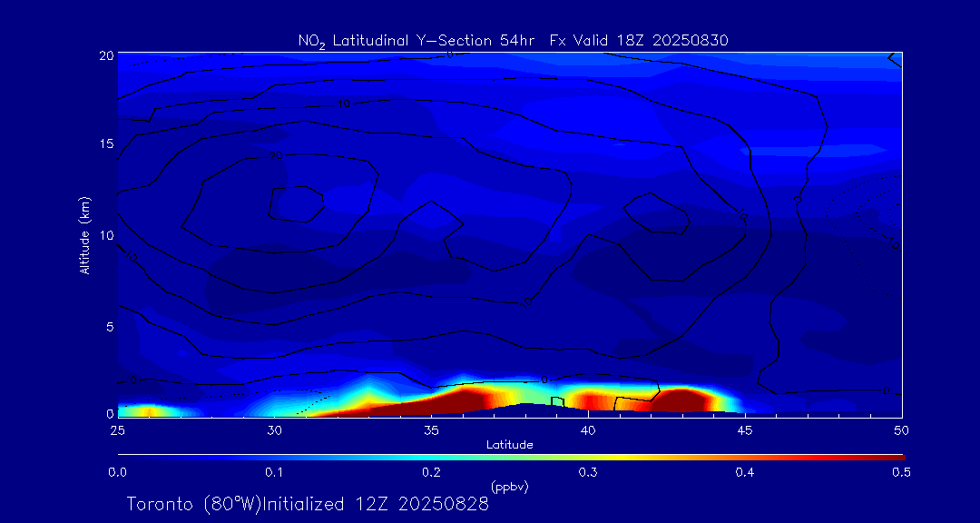Click the innermost closed contour near 30° at 11 km
Screen dimensions: 980x523
[x=296, y=204]
